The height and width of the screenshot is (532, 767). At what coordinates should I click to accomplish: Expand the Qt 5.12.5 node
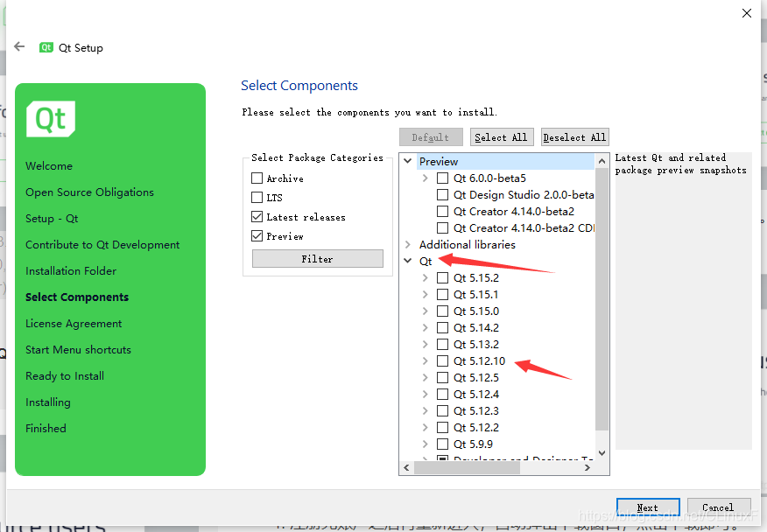click(x=425, y=377)
